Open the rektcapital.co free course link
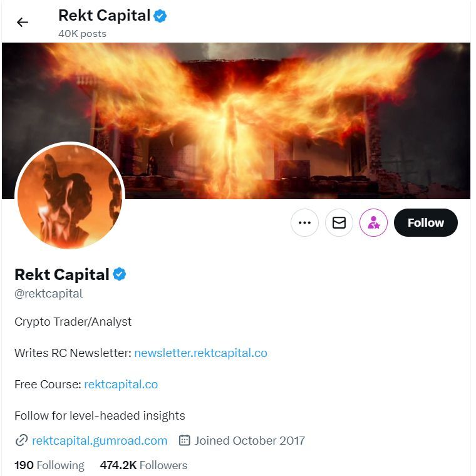The width and height of the screenshot is (476, 476). (121, 385)
